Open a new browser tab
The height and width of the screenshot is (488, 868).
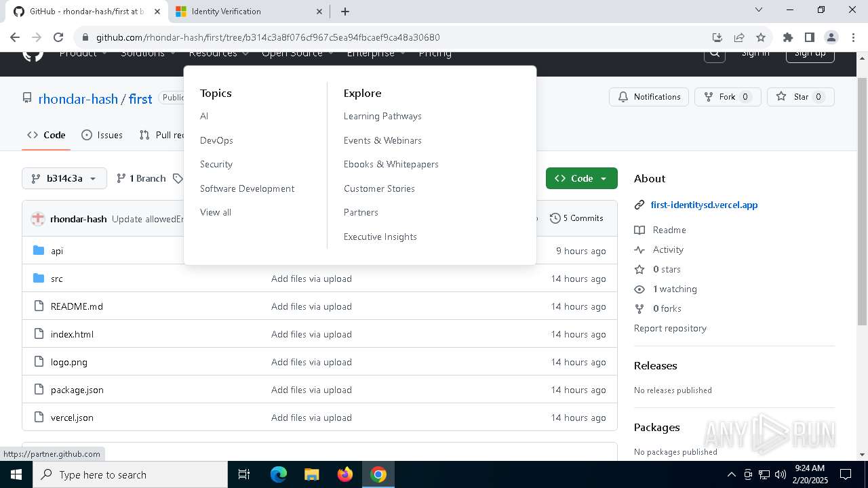click(344, 11)
